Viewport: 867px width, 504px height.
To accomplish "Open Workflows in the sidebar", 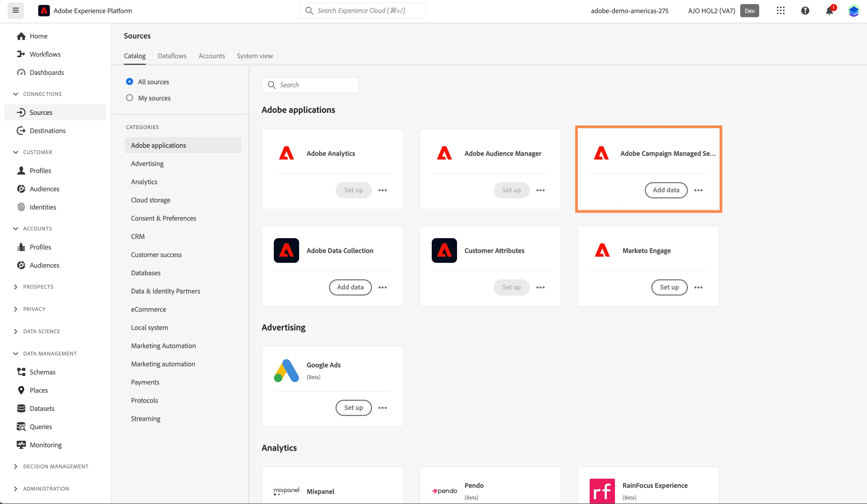I will [45, 54].
